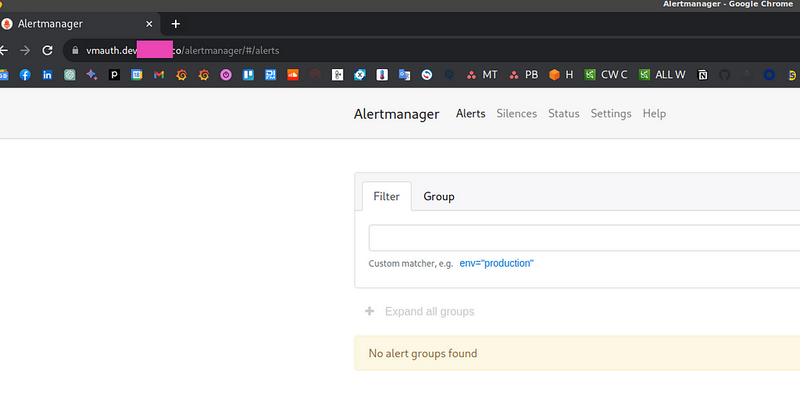This screenshot has height=402, width=800.
Task: Open the Trello bookmark
Action: click(x=248, y=74)
